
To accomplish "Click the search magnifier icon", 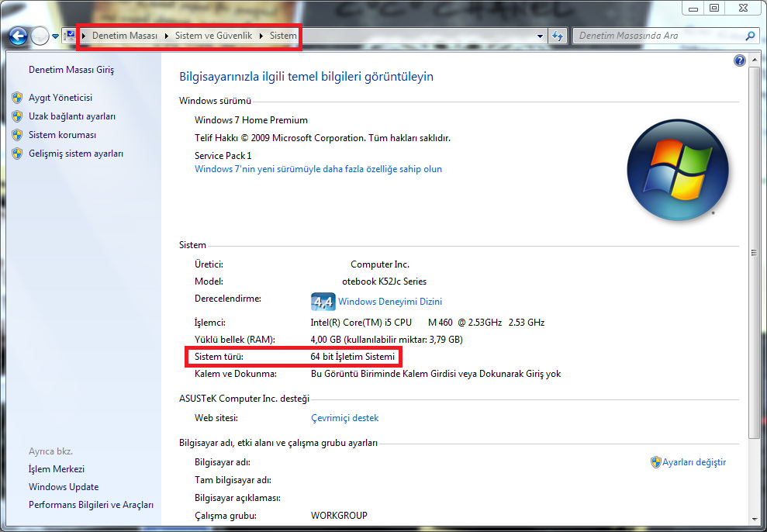I will [x=750, y=36].
